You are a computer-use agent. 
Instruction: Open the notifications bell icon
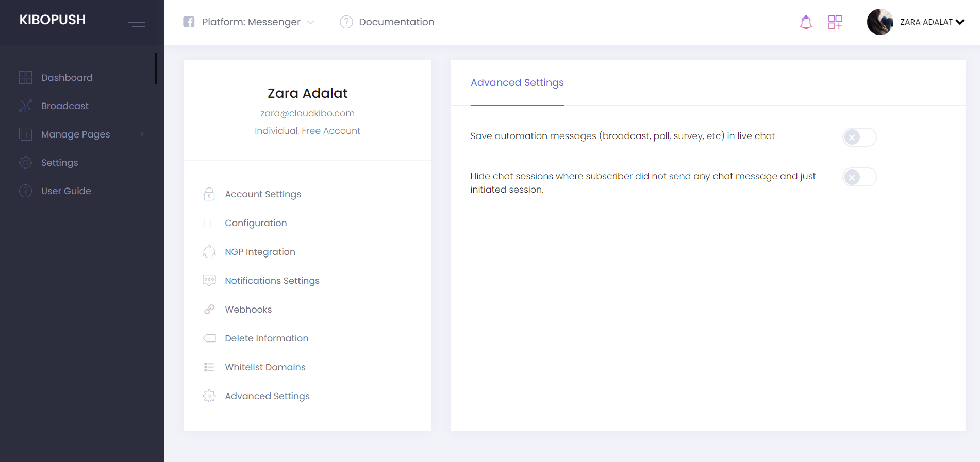point(806,22)
